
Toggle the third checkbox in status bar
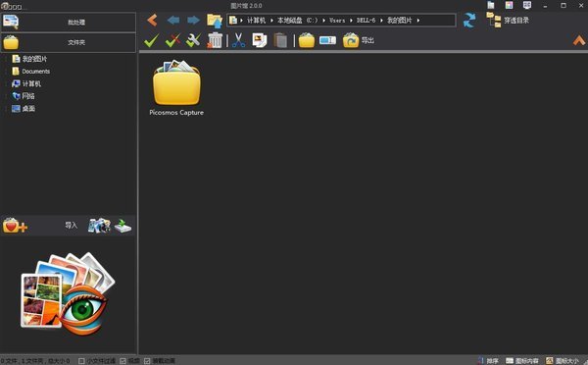[x=147, y=361]
